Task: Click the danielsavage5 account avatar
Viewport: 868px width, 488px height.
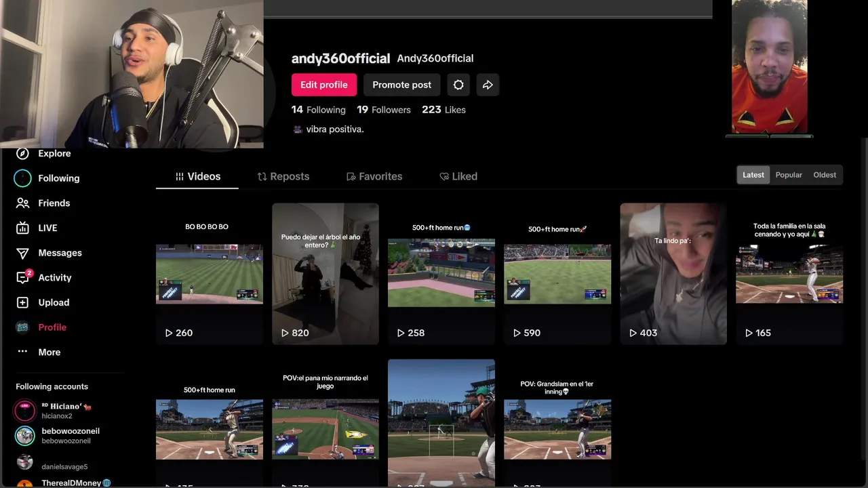Action: click(25, 462)
